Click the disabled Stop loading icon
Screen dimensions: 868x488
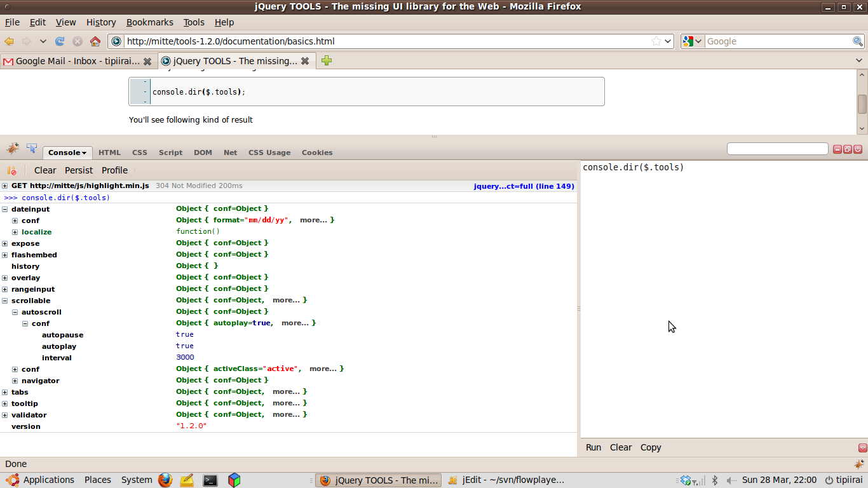(x=78, y=41)
